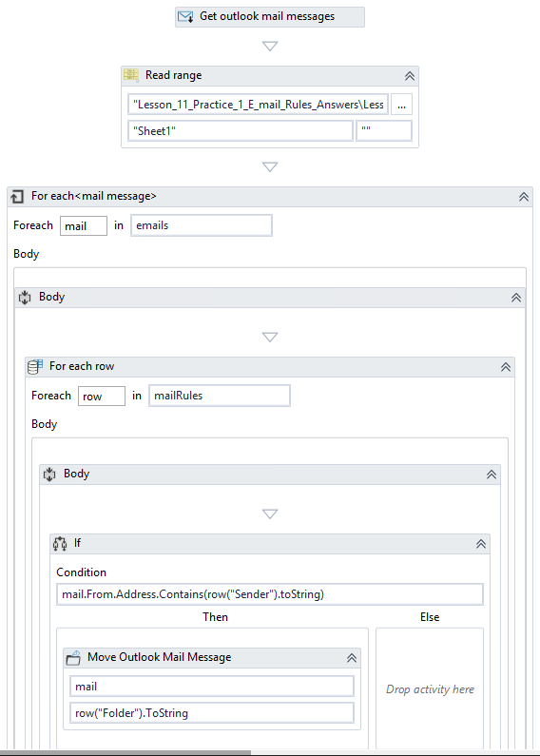Collapse the Body sequence containing the If
Screen dimensions: 540x756
coord(492,475)
